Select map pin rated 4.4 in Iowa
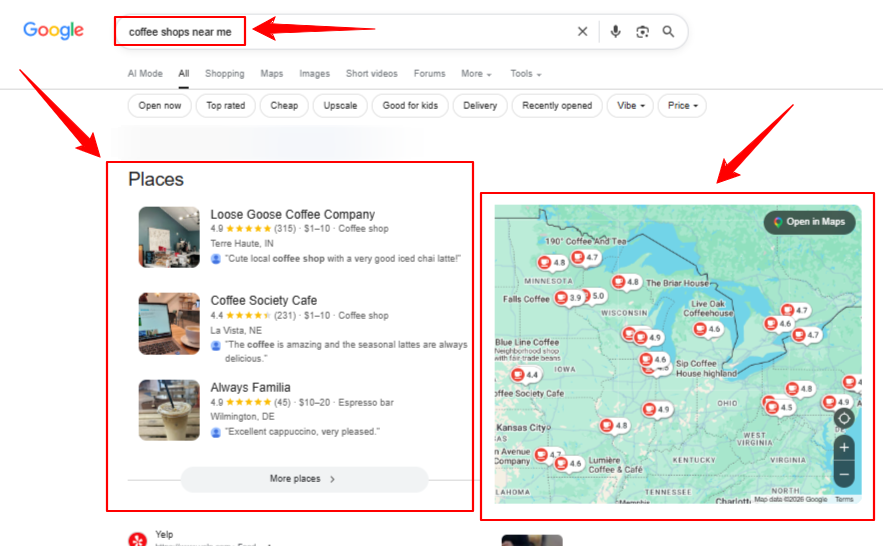Screen dimensions: 883x546 [525, 374]
